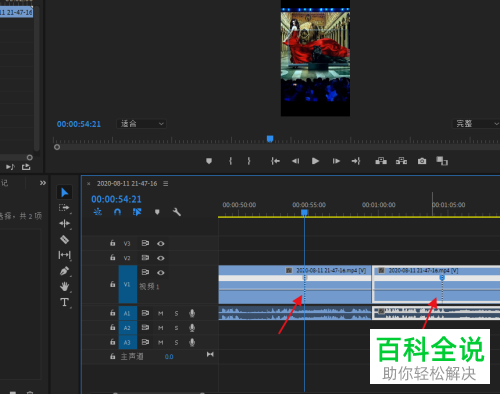Close the 2020-08-11 21-47-16 sequence tab
This screenshot has width=500, height=394.
[88, 184]
